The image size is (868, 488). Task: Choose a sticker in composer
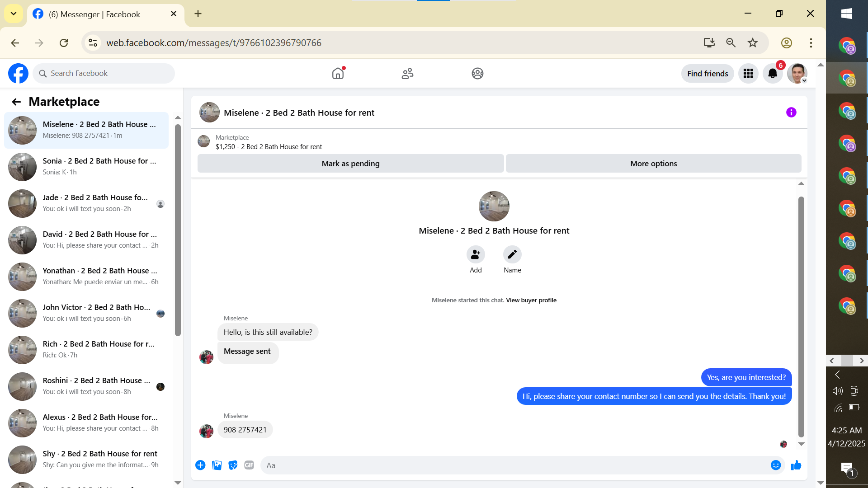click(x=233, y=465)
